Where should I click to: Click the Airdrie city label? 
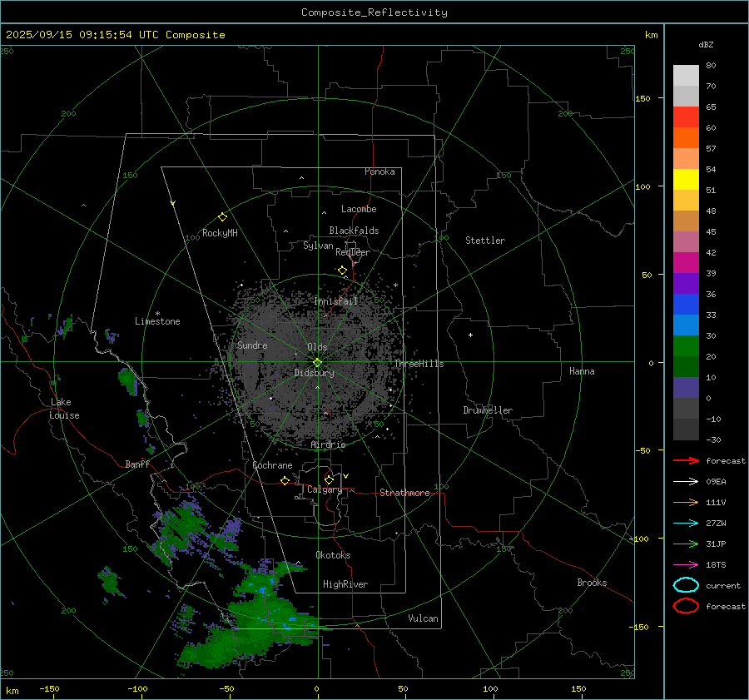point(328,444)
